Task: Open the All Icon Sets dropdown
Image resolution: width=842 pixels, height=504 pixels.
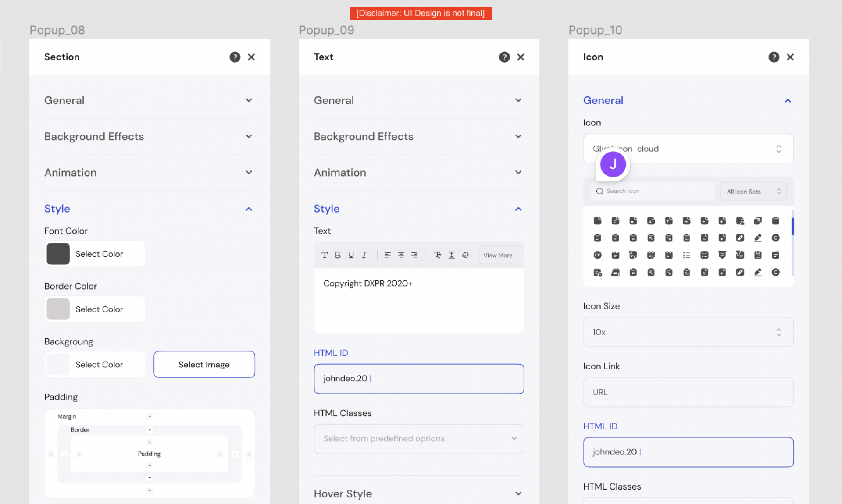Action: coord(753,192)
